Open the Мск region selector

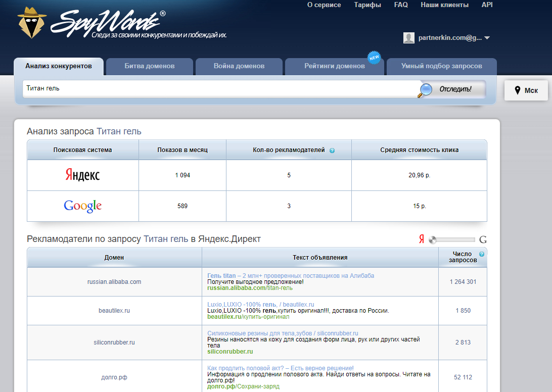pyautogui.click(x=526, y=90)
